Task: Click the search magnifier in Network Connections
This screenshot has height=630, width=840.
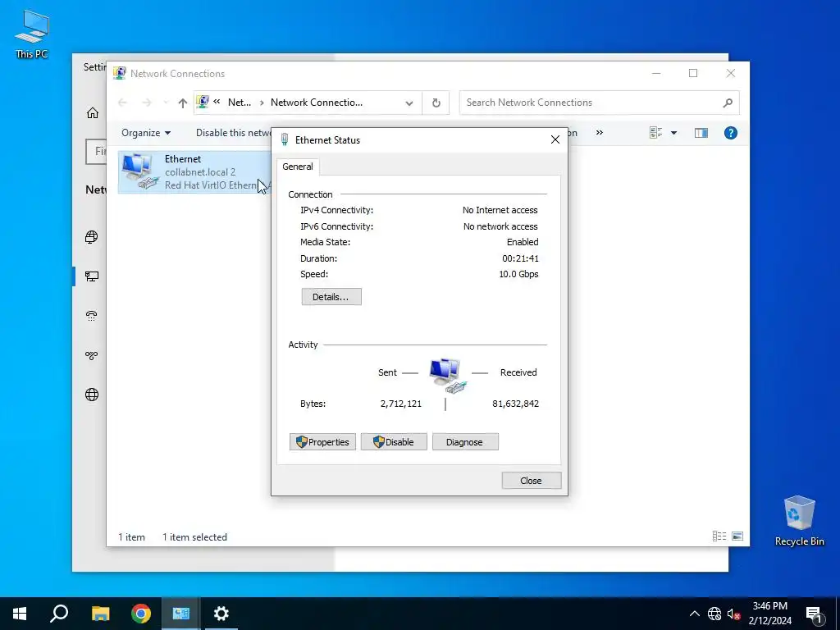Action: pyautogui.click(x=727, y=103)
